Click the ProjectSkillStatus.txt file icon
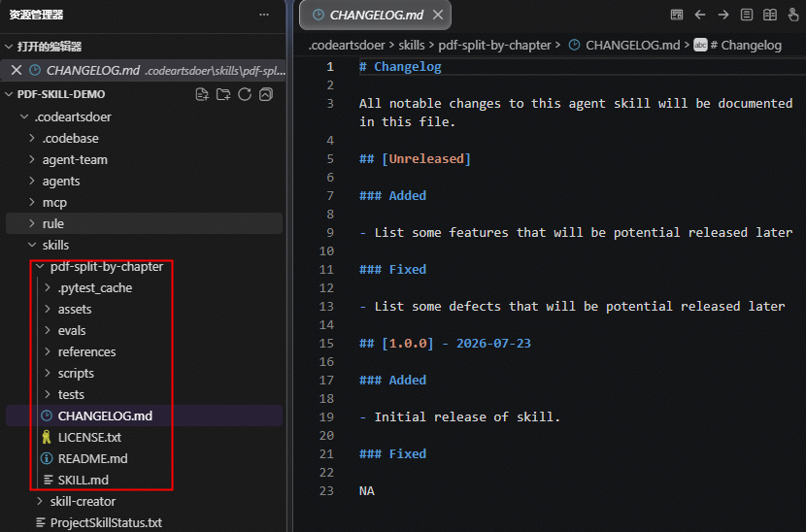This screenshot has height=532, width=806. (41, 522)
